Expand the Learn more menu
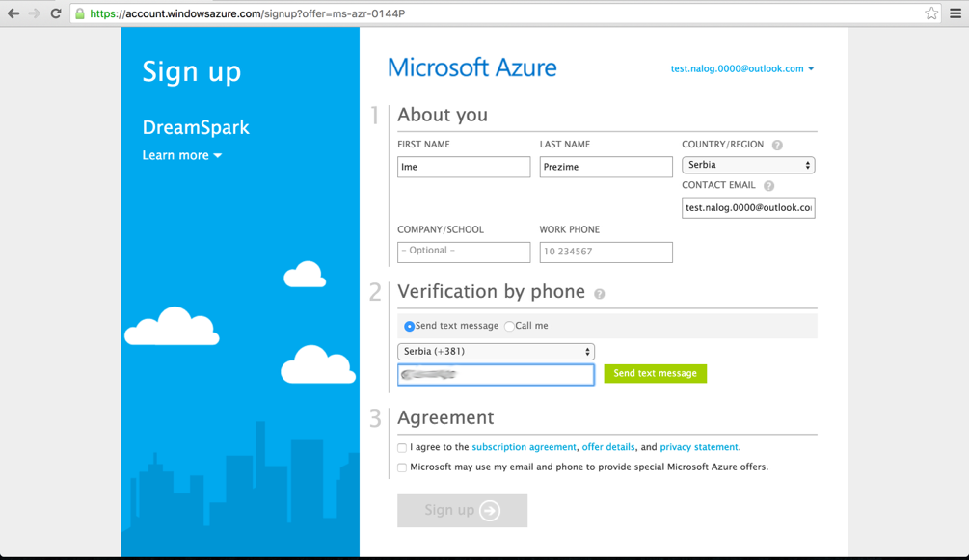Viewport: 969px width, 560px height. pos(181,154)
